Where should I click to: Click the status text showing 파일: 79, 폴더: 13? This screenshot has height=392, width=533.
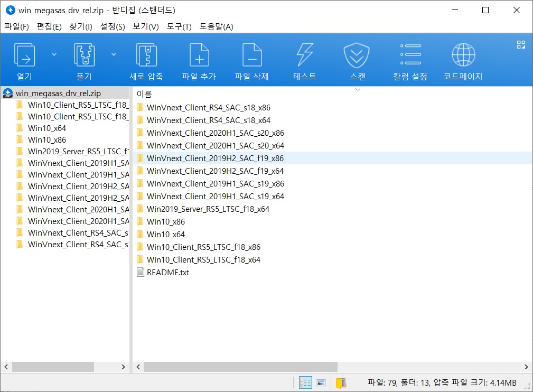(442, 383)
